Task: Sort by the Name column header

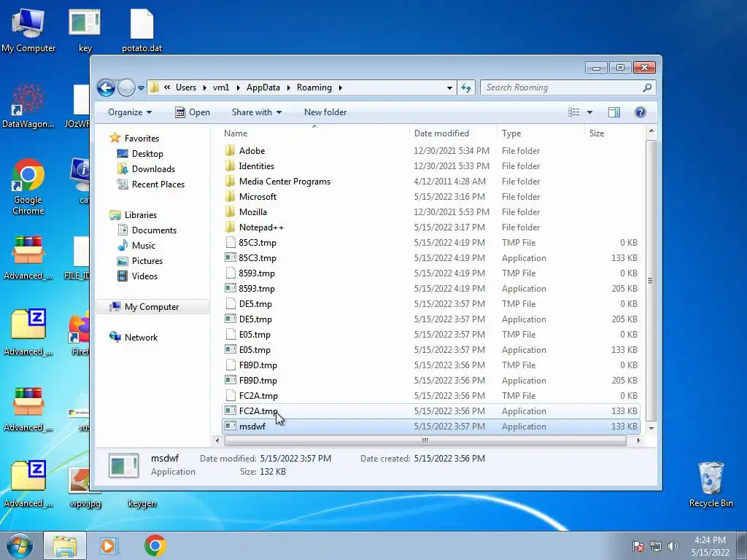Action: tap(314, 133)
